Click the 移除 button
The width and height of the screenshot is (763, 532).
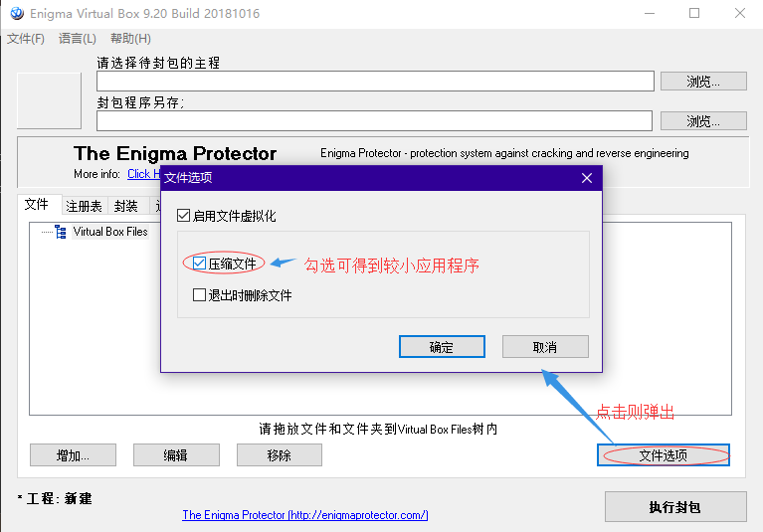(280, 455)
